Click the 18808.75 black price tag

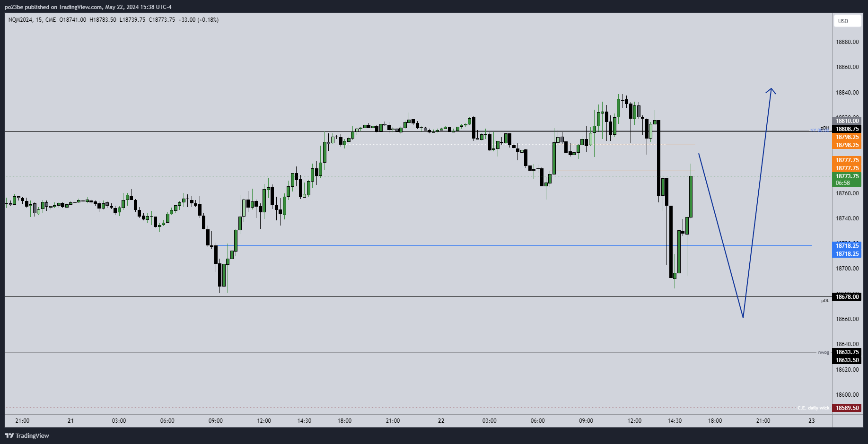coord(847,129)
